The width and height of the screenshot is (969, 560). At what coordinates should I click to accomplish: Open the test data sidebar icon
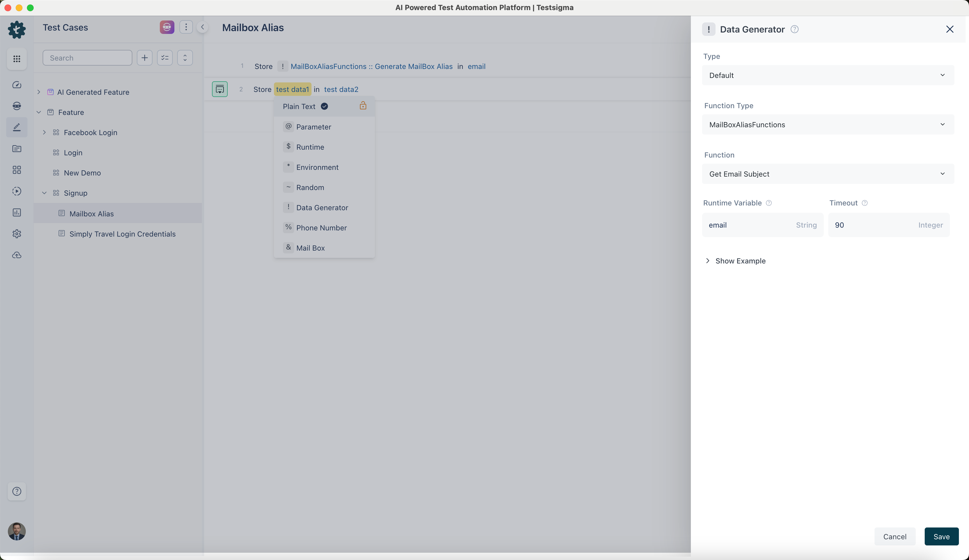17,149
